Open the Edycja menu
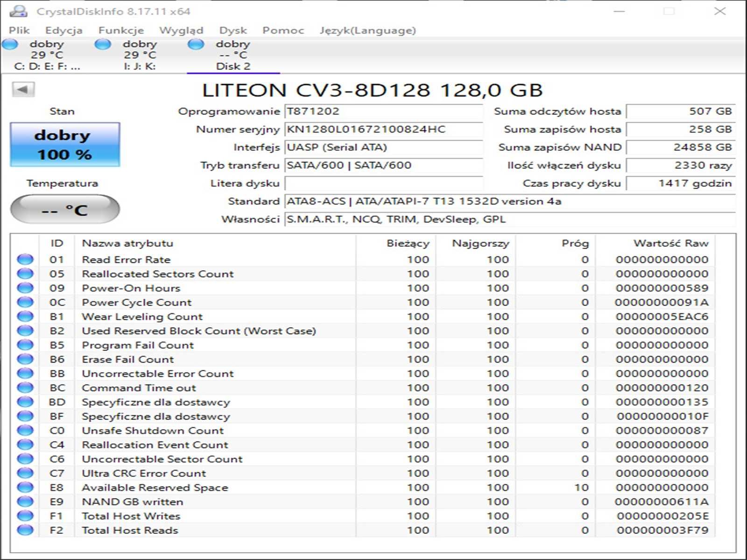The width and height of the screenshot is (747, 560). point(64,30)
